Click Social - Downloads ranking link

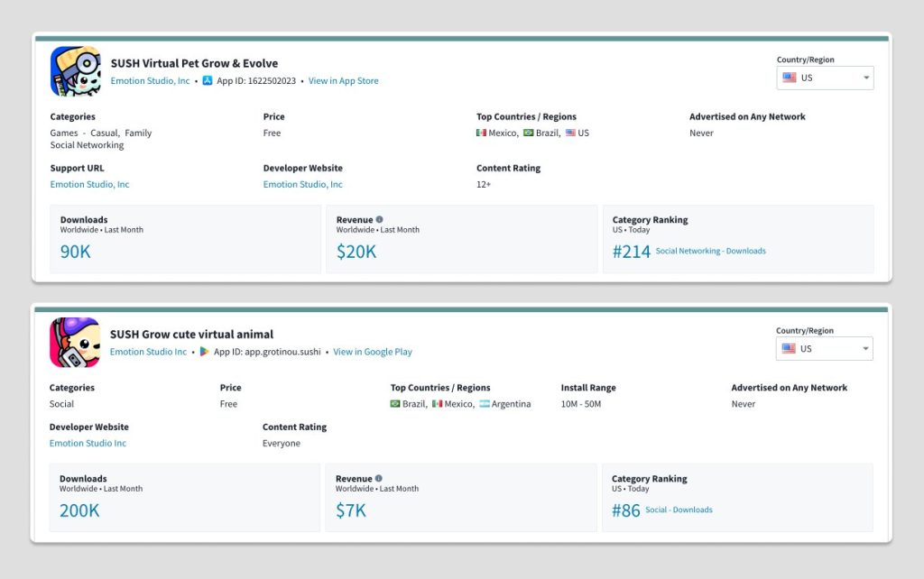[x=679, y=510]
